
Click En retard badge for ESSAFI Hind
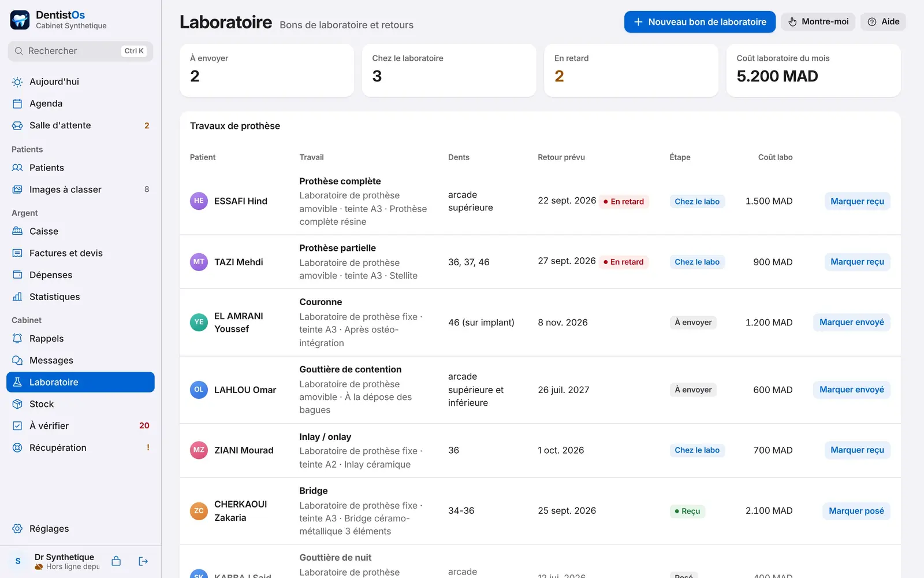624,202
